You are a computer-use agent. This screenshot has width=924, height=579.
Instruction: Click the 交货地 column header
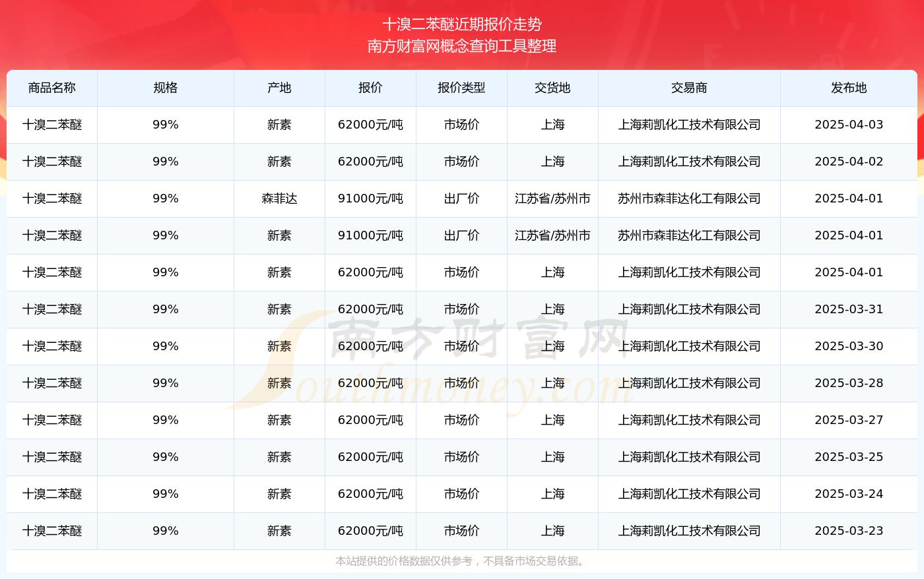click(552, 88)
